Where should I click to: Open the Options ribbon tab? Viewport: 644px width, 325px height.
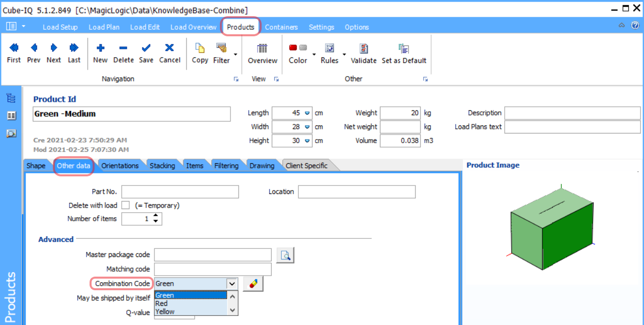357,27
